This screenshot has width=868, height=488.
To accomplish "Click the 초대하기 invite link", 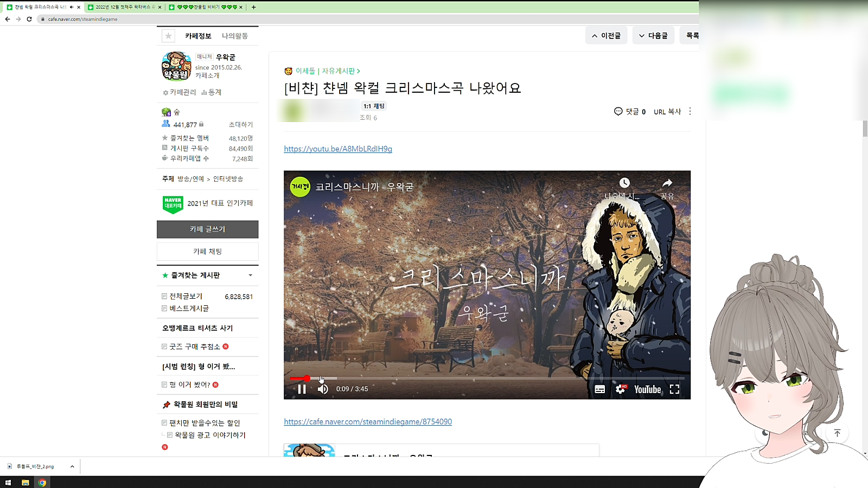I will tap(241, 125).
